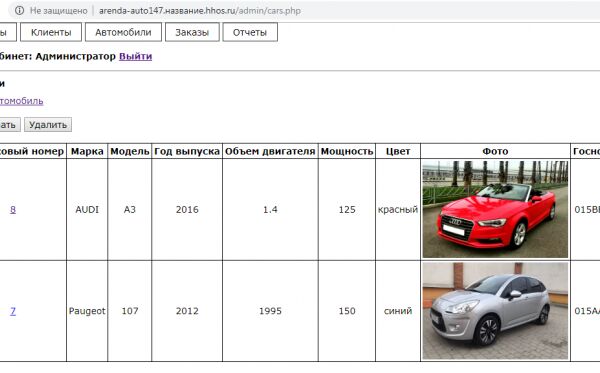Click the Цвет column header
The height and width of the screenshot is (373, 600).
(x=398, y=151)
